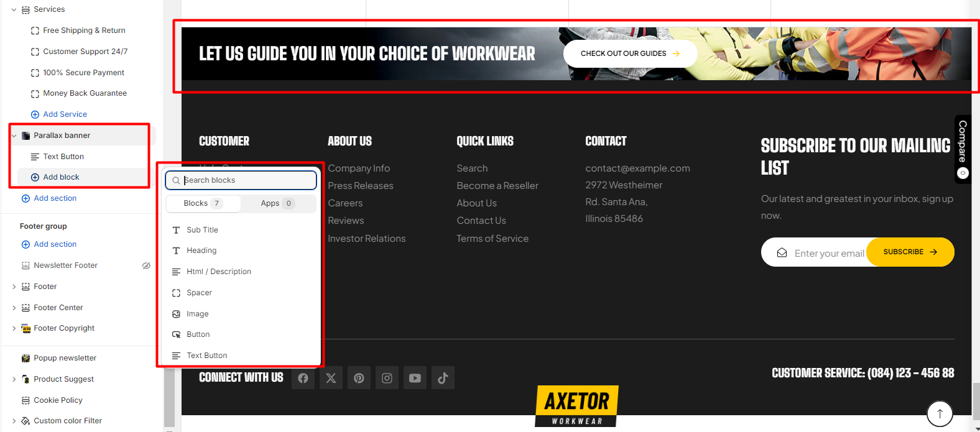The height and width of the screenshot is (432, 980).
Task: Open the Instagram social icon
Action: [387, 378]
